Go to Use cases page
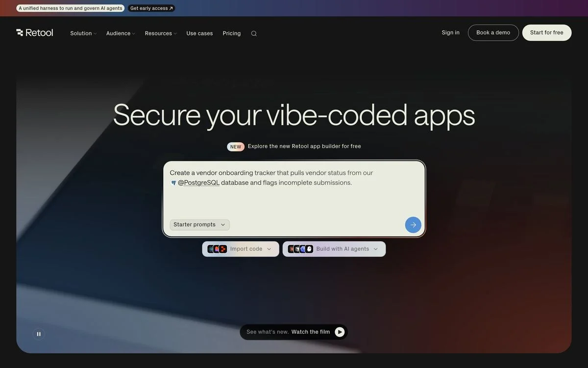The height and width of the screenshot is (368, 588). click(x=199, y=33)
